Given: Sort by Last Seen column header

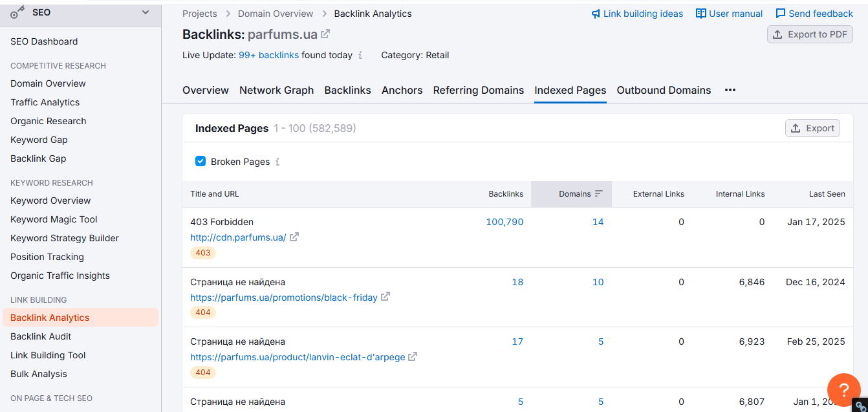Looking at the screenshot, I should coord(827,194).
